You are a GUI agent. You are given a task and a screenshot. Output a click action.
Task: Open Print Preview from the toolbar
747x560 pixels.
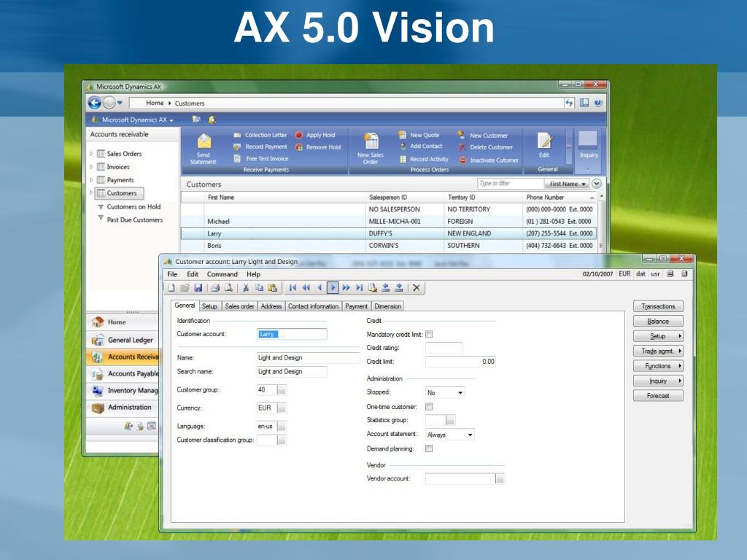tap(228, 287)
